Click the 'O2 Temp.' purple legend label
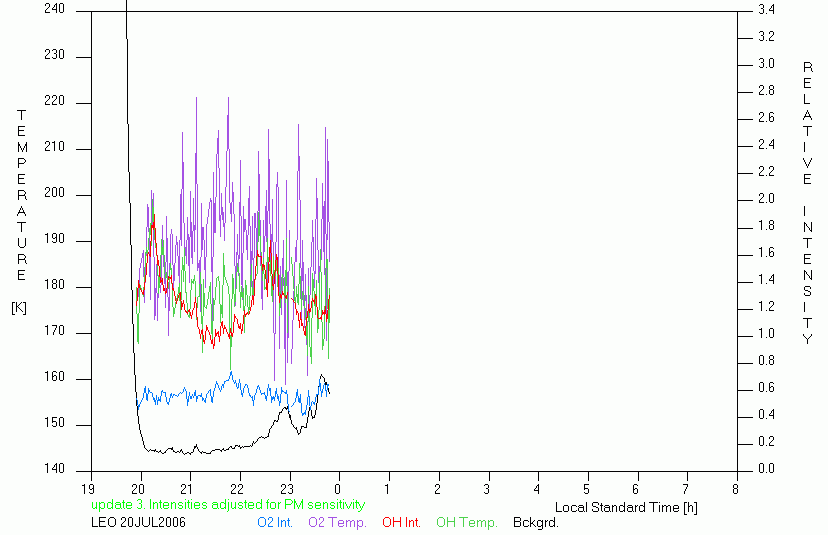Screen dimensions: 828x535 (x=337, y=522)
